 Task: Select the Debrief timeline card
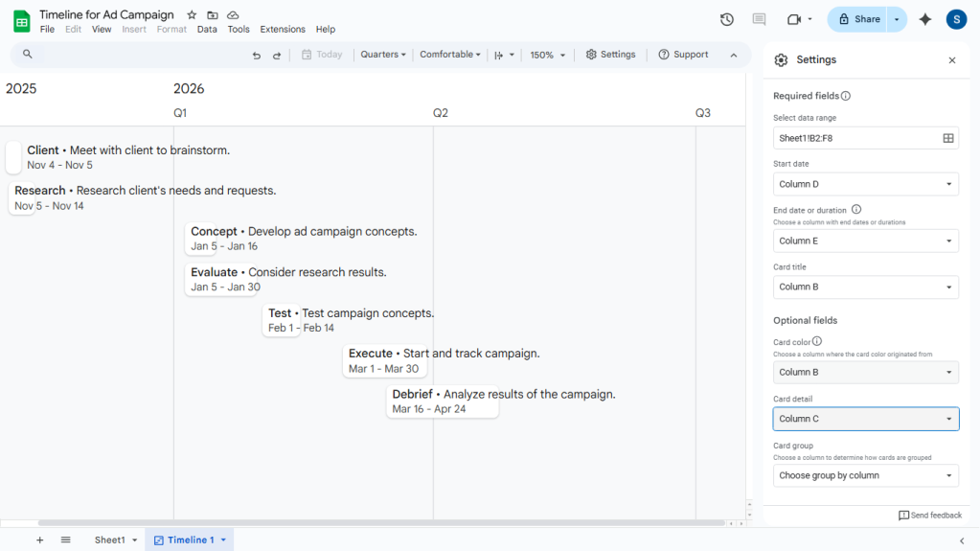[x=442, y=402]
